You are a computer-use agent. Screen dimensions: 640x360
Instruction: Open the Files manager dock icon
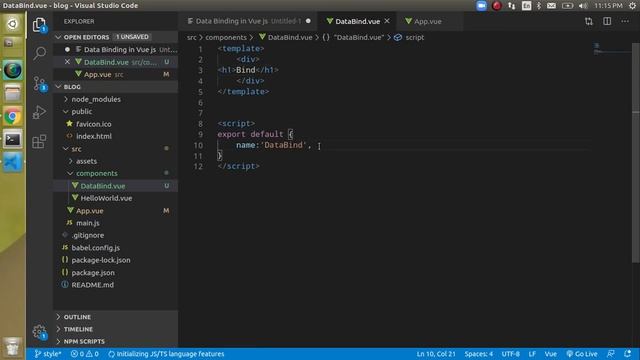[12, 93]
